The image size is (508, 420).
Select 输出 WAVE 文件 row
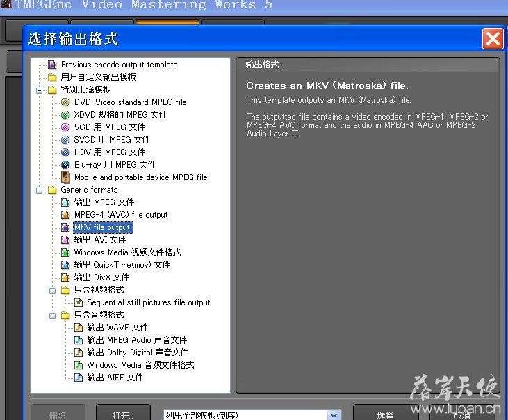[117, 328]
